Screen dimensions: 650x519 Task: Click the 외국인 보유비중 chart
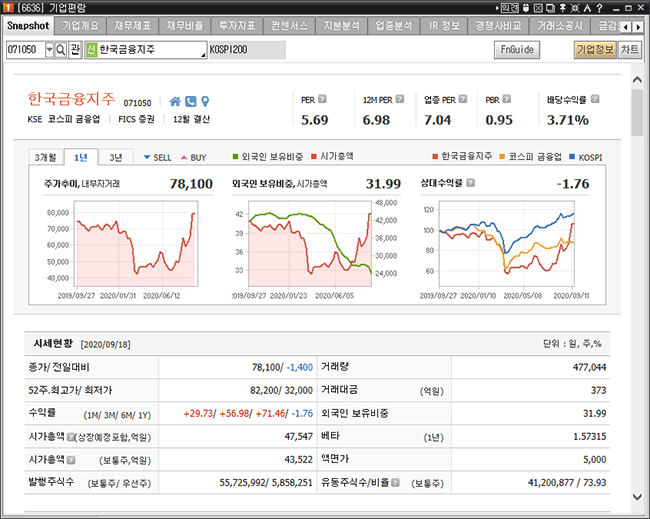[x=310, y=244]
